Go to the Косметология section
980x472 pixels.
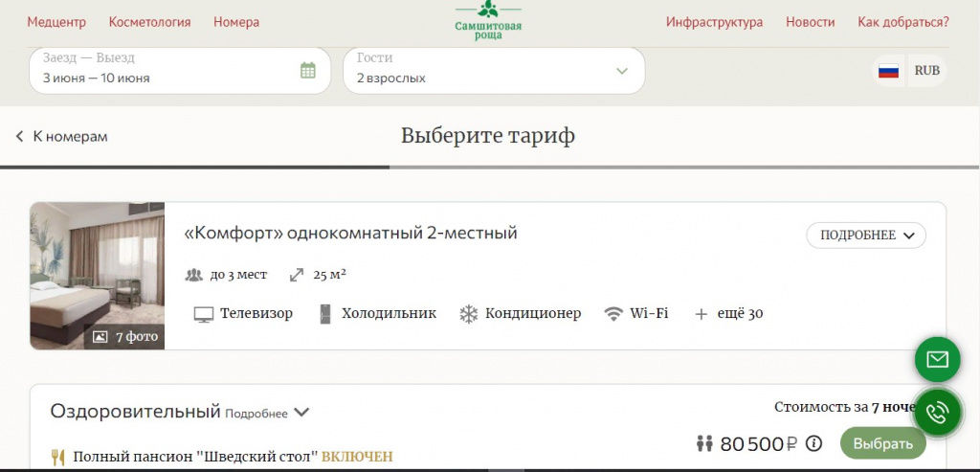(149, 22)
